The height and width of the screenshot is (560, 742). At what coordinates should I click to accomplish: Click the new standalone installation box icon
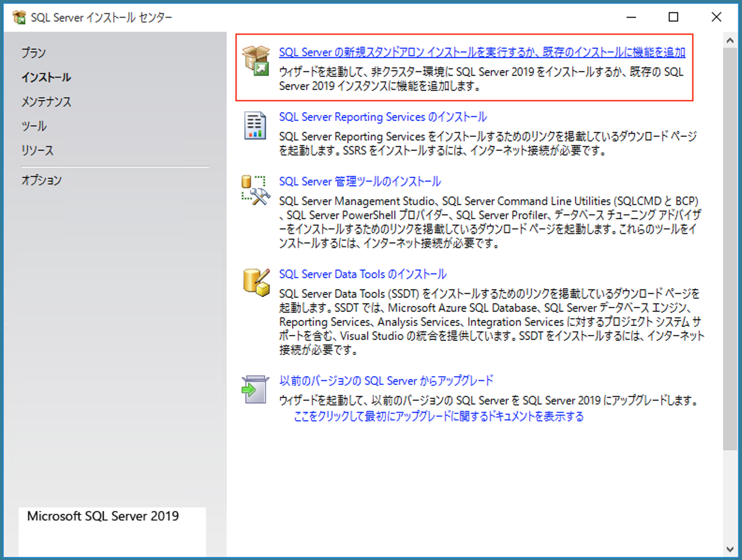pyautogui.click(x=256, y=61)
